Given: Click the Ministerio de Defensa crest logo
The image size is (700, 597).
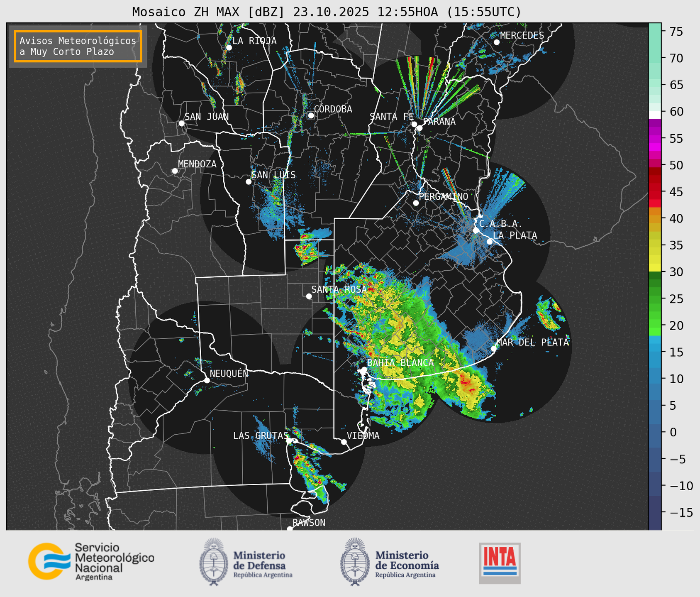Looking at the screenshot, I should point(213,562).
